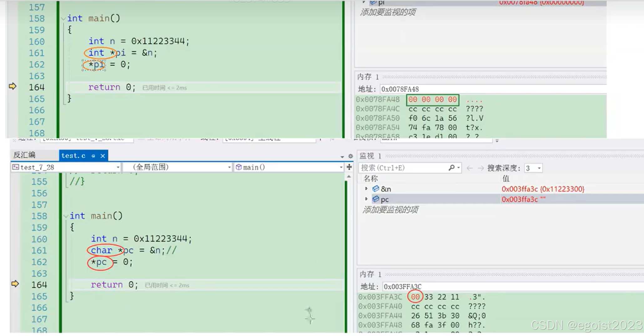Click the 名称 column header
The image size is (644, 336).
pyautogui.click(x=371, y=178)
